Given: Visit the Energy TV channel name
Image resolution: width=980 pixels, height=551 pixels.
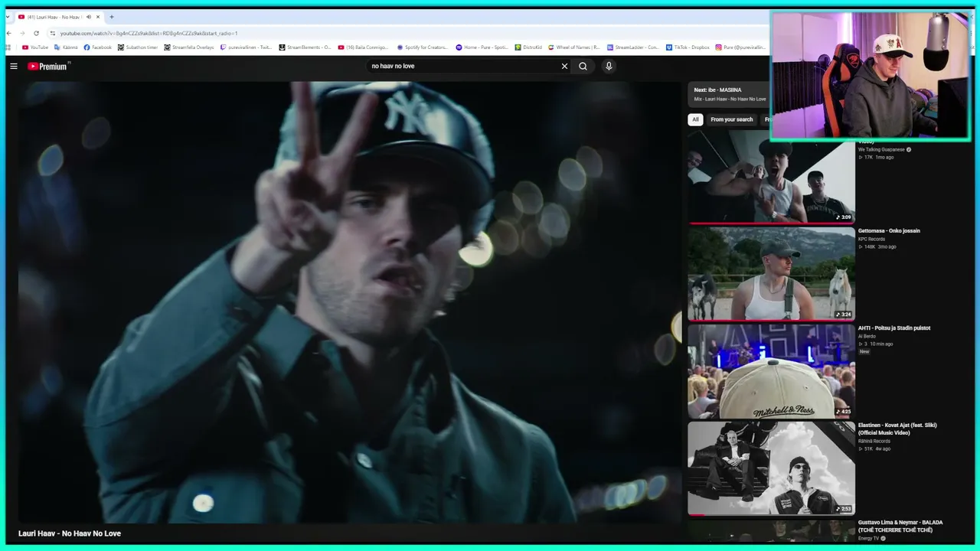Looking at the screenshot, I should (868, 539).
